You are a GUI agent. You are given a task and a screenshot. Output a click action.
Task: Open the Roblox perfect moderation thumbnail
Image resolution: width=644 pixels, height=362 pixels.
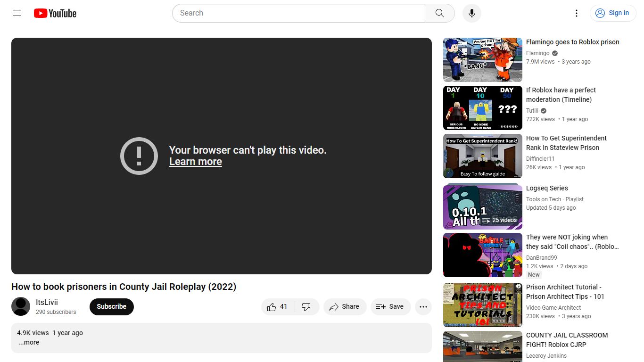point(483,108)
